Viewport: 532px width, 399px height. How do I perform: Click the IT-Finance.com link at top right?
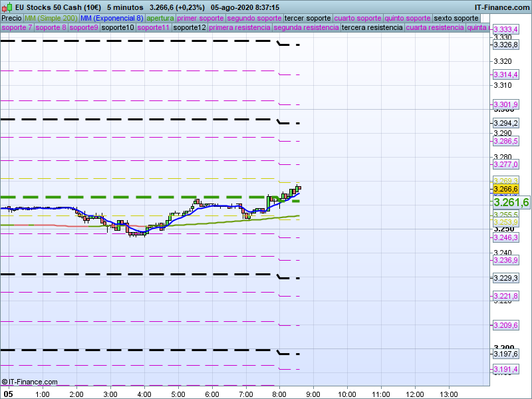502,7
